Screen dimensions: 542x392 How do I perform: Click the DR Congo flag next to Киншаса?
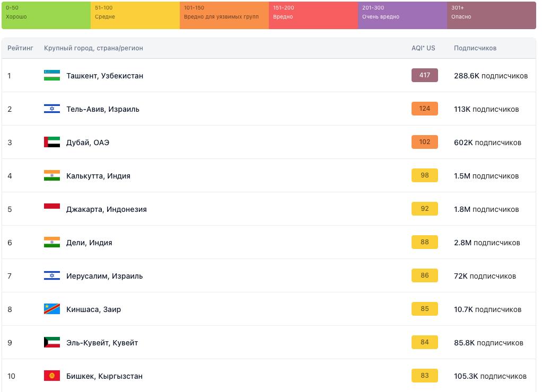(51, 309)
